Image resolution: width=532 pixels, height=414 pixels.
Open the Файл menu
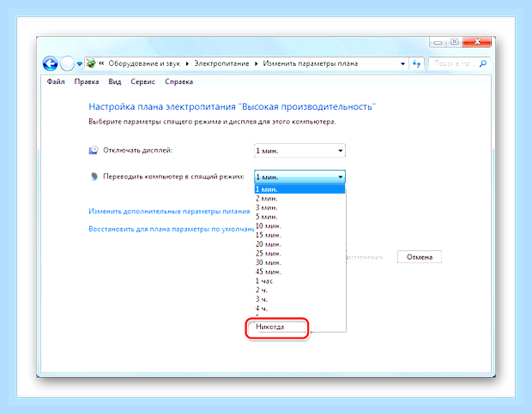(56, 81)
